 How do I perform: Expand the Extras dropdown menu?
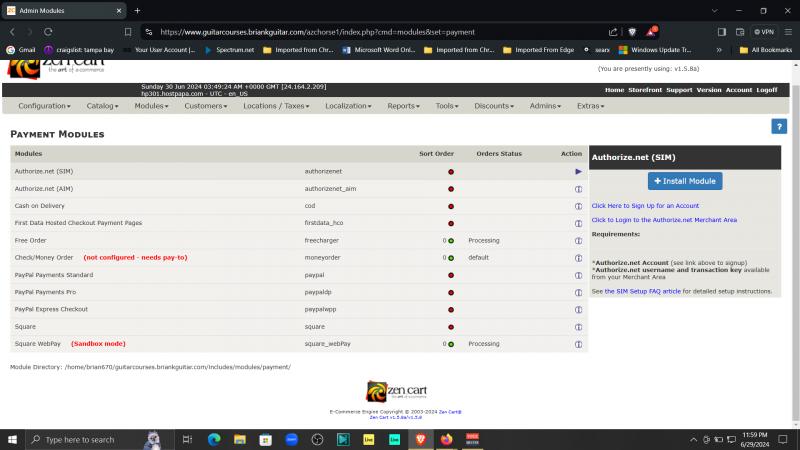[x=590, y=106]
